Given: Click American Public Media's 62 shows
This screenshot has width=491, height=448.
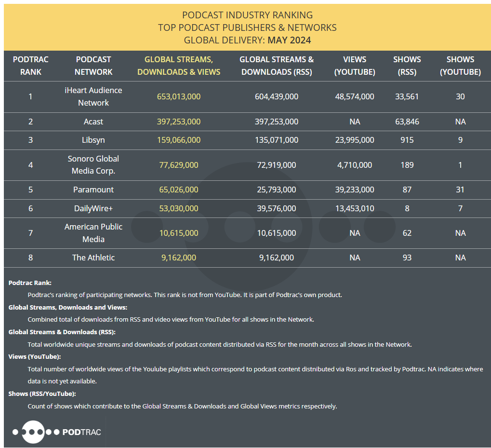Looking at the screenshot, I should coord(407,233).
